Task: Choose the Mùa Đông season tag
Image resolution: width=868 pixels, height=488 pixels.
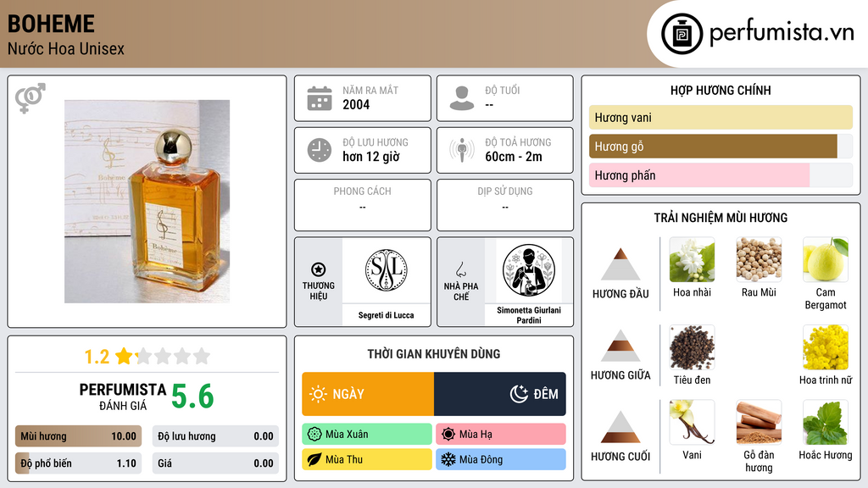Action: coord(501,459)
